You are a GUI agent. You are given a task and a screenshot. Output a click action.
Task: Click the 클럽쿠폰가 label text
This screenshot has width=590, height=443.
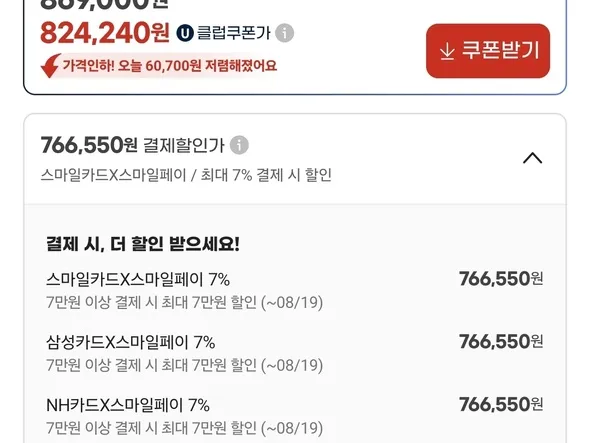tap(234, 33)
